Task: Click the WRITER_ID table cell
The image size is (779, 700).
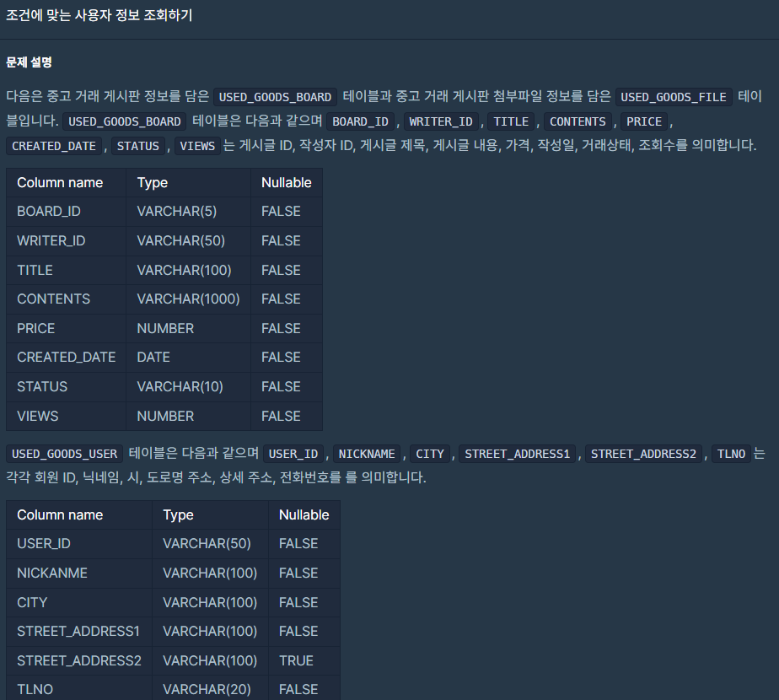Action: pos(66,241)
